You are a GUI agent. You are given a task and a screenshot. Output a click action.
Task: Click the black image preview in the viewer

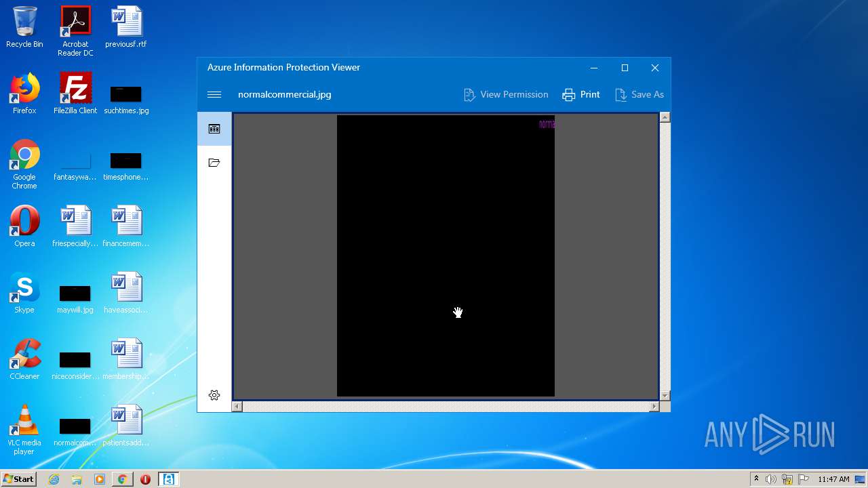coord(446,256)
